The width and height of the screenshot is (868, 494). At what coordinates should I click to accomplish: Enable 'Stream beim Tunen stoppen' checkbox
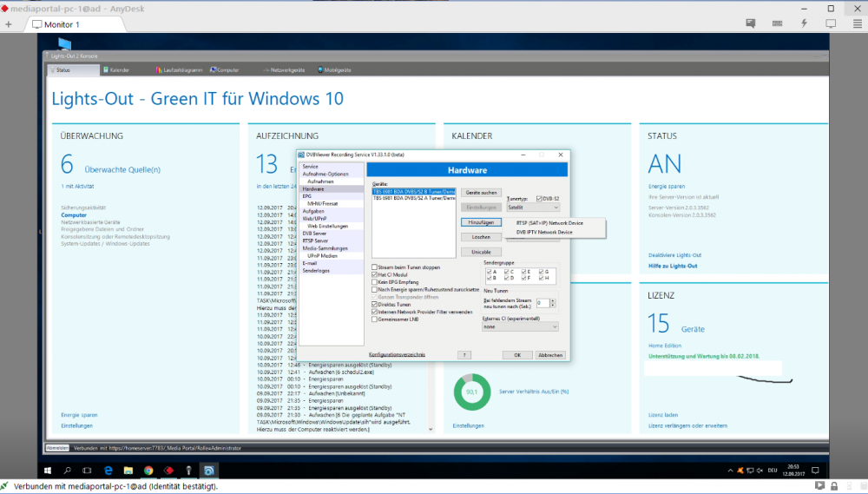click(x=374, y=267)
